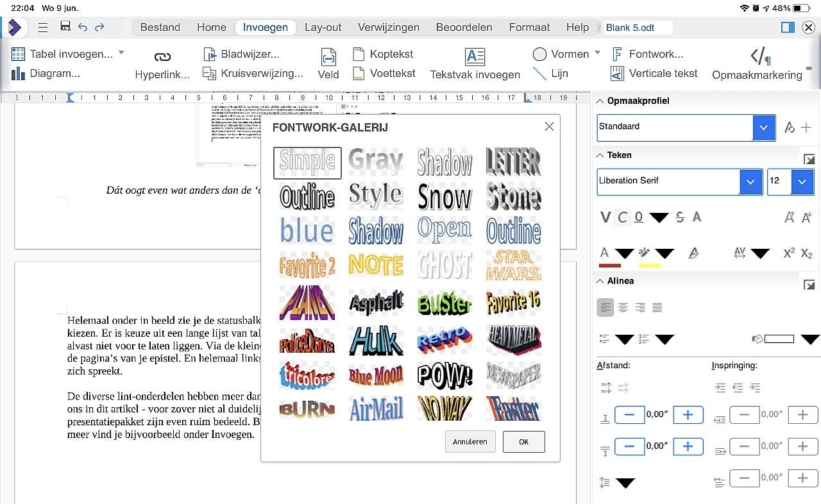
Task: Add a Voettekst footer
Action: point(384,73)
